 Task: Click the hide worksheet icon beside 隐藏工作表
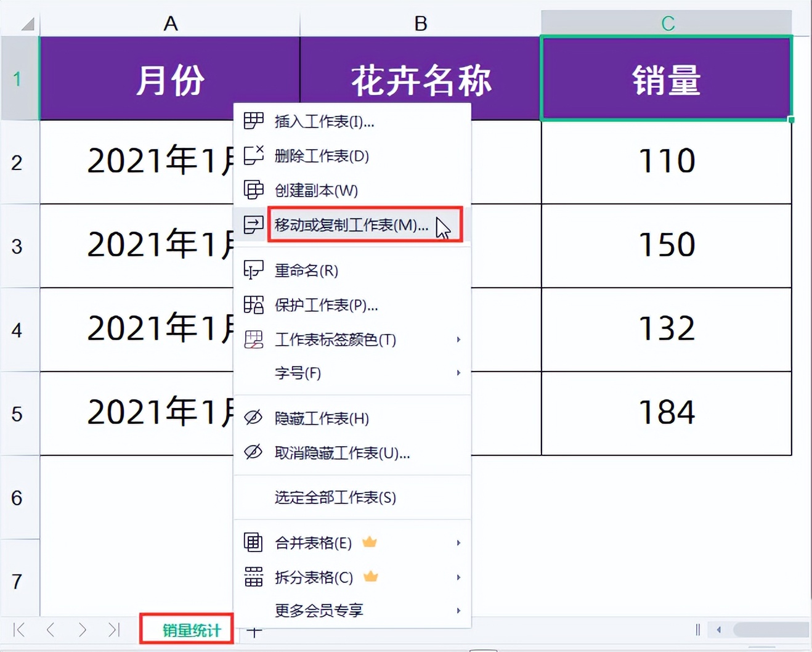pos(253,418)
